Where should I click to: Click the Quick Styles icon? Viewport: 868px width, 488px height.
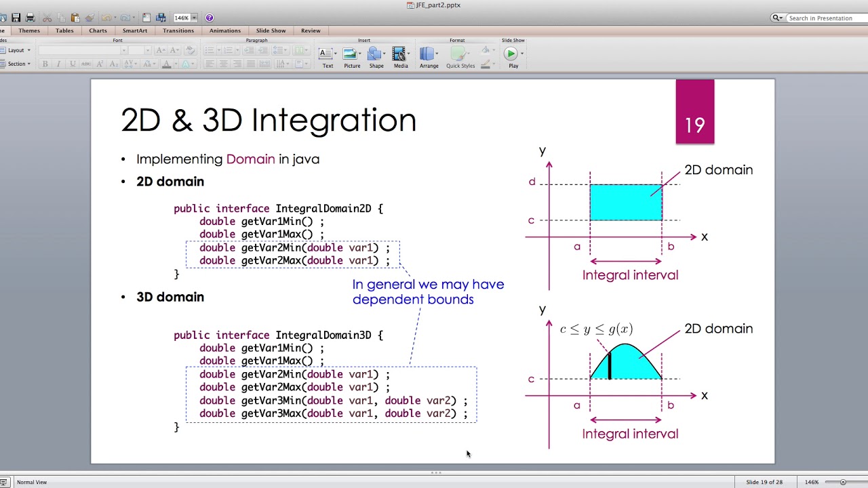[460, 57]
